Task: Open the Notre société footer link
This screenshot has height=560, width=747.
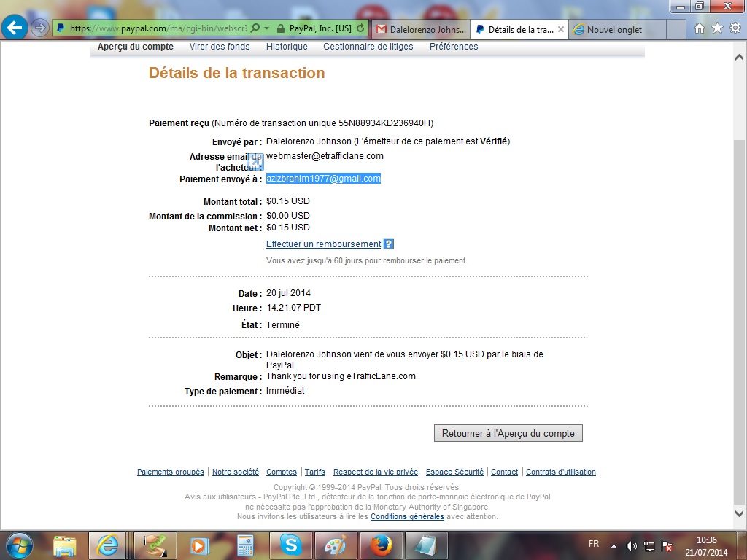Action: [x=236, y=472]
